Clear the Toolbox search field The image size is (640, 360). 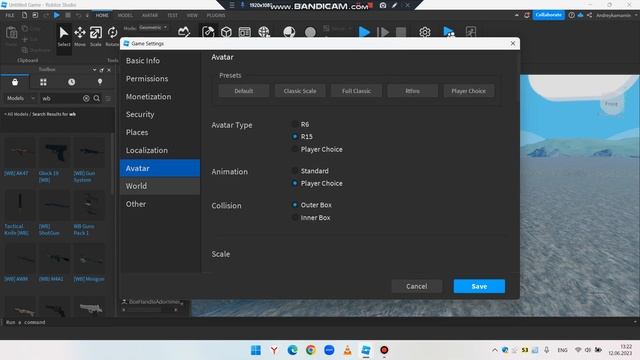point(86,98)
